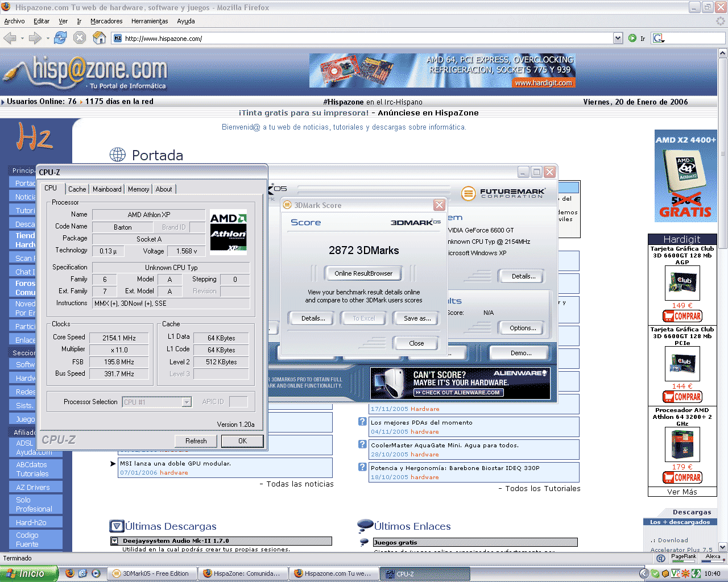This screenshot has height=582, width=728.
Task: Click the AMD X2 4400+ advertisement image
Action: click(685, 176)
